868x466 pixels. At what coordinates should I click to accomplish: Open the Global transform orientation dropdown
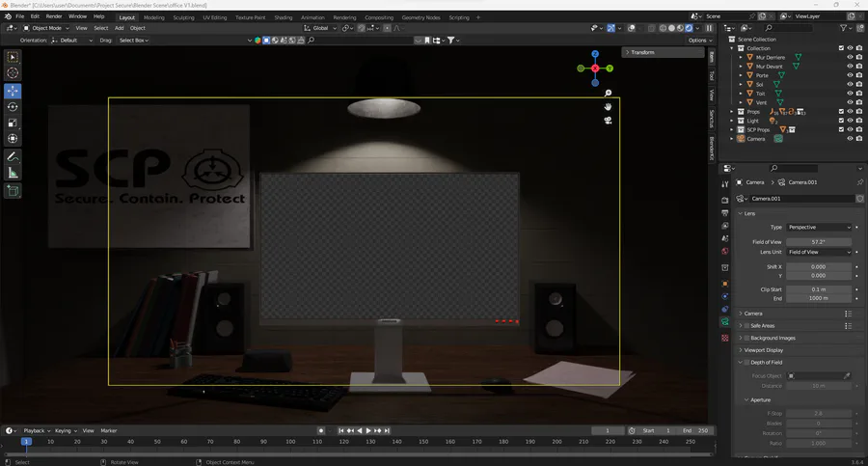320,28
